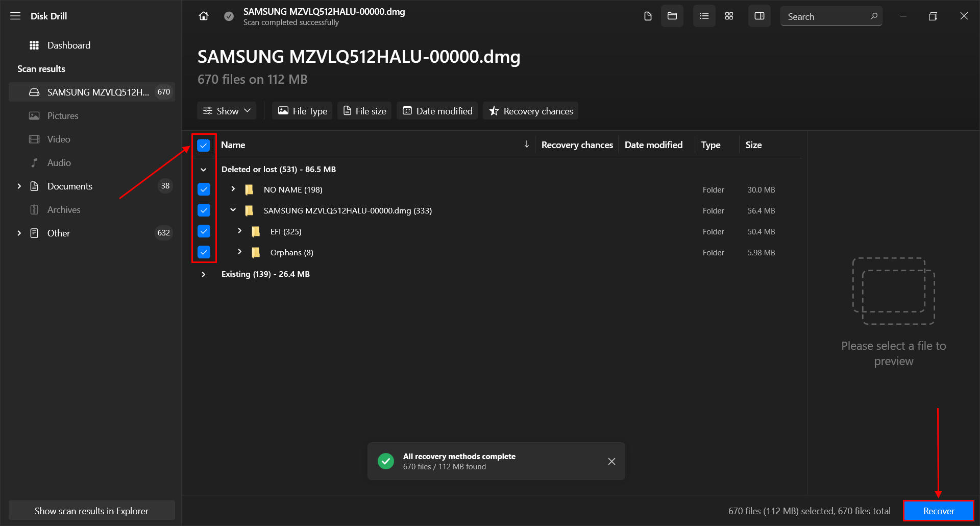980x526 pixels.
Task: Select the grid thumbnails view icon
Action: (729, 16)
